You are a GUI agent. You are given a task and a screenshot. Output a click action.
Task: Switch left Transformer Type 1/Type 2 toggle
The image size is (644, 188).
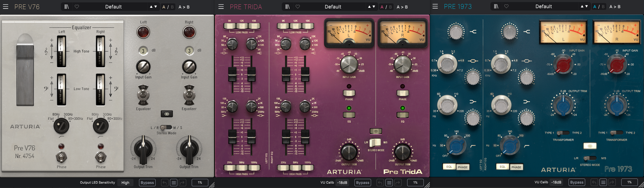tap(563, 133)
